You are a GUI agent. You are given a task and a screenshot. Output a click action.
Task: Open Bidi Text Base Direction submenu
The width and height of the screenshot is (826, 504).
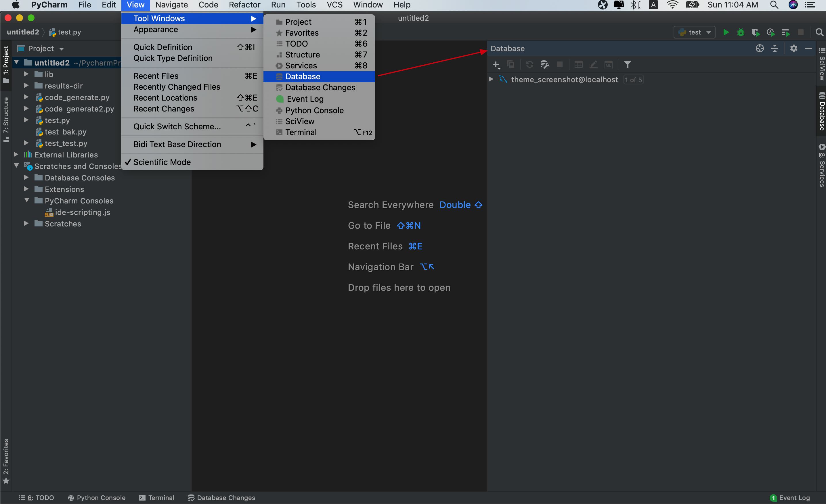click(x=192, y=144)
